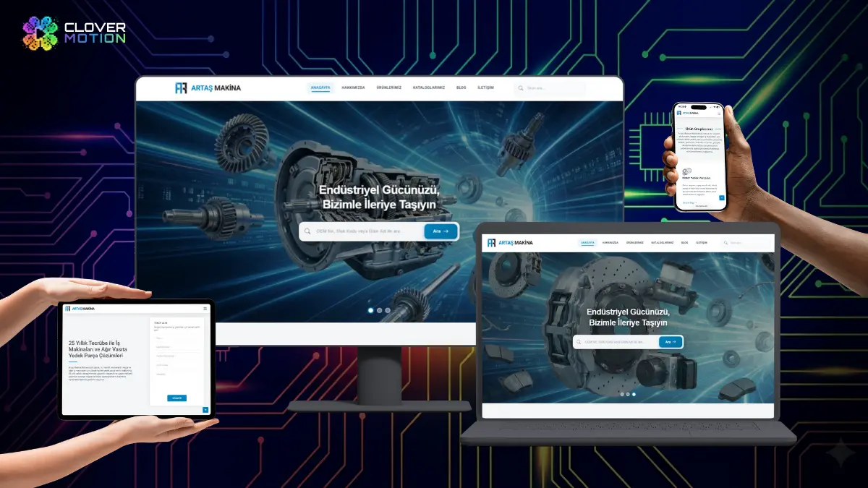The width and height of the screenshot is (868, 488).
Task: Click the İLETİŞİM link on the monitor
Action: pos(485,87)
